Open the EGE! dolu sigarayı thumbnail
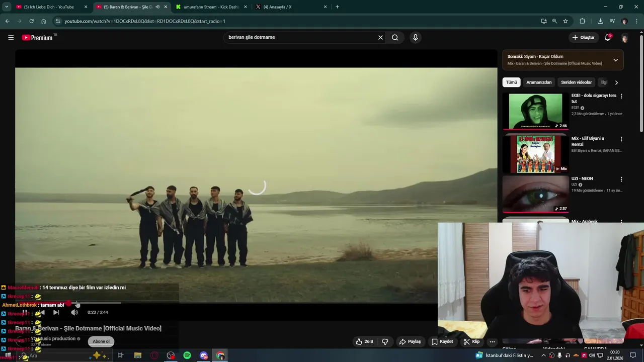The width and height of the screenshot is (644, 362). click(535, 111)
